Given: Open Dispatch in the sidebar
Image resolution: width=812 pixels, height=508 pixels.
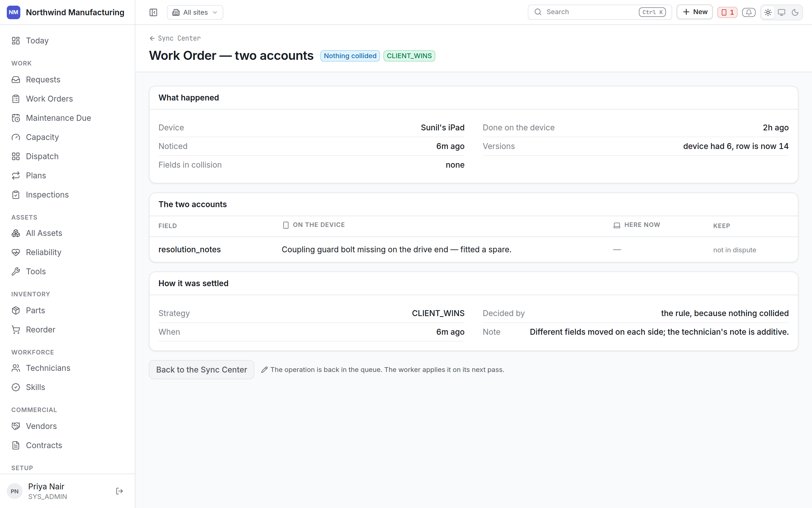Looking at the screenshot, I should 67,156.
